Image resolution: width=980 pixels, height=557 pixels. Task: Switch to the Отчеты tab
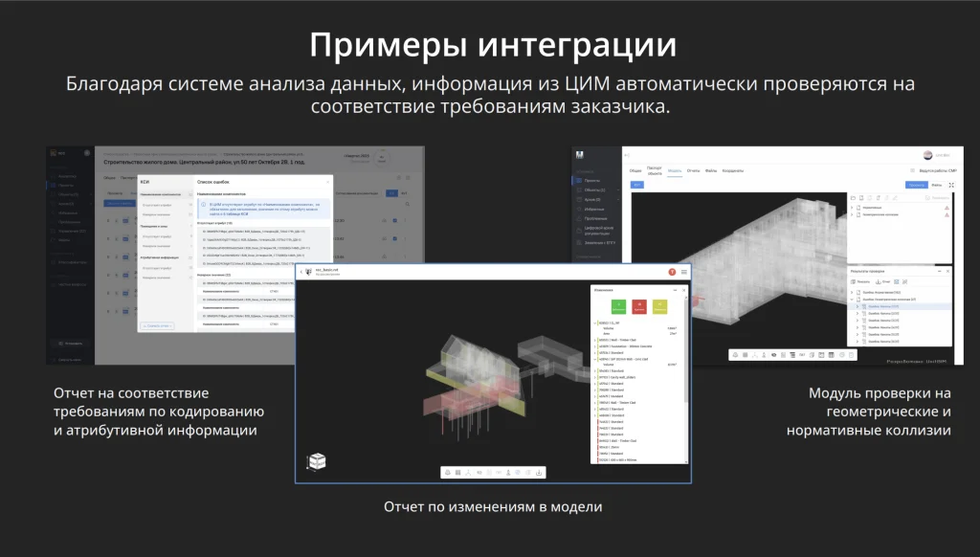click(693, 169)
